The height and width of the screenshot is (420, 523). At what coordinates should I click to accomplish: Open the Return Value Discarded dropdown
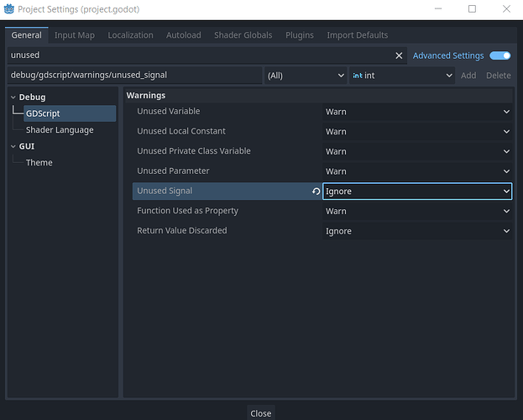click(417, 231)
